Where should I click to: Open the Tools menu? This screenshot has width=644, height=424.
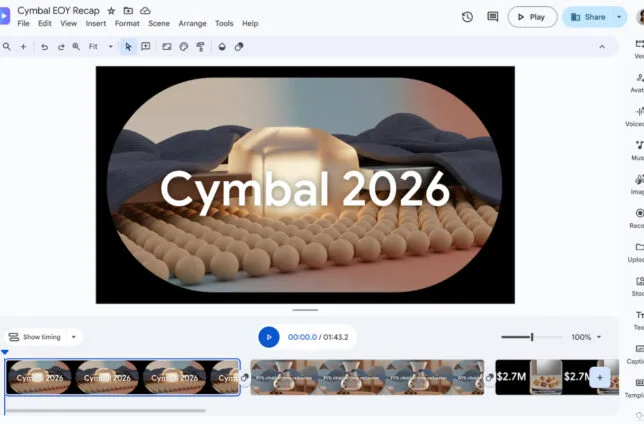click(224, 23)
